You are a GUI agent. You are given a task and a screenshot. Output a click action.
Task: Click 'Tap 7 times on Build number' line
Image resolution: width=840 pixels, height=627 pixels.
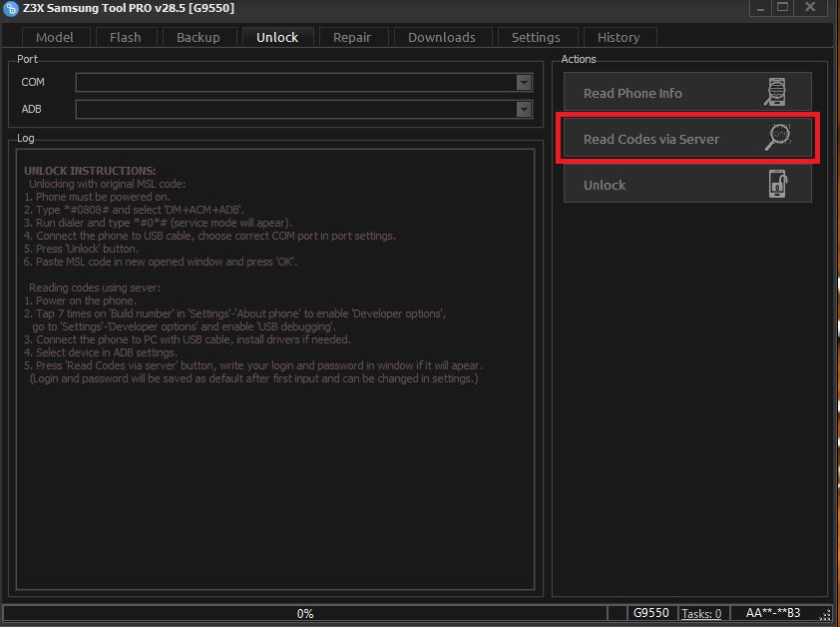pyautogui.click(x=235, y=313)
